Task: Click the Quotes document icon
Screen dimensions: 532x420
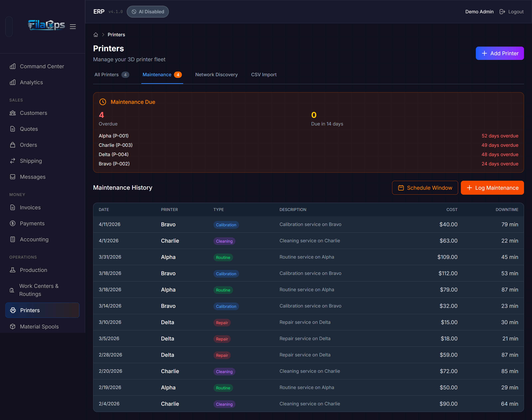Action: click(12, 129)
